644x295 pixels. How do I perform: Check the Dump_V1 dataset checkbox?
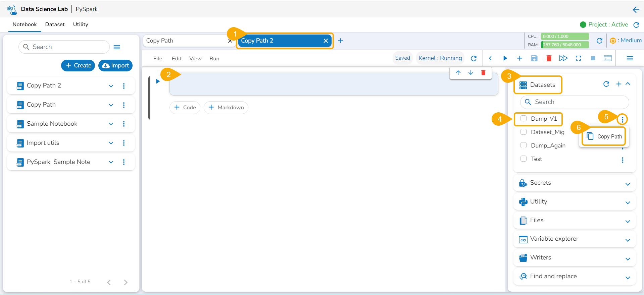point(524,118)
